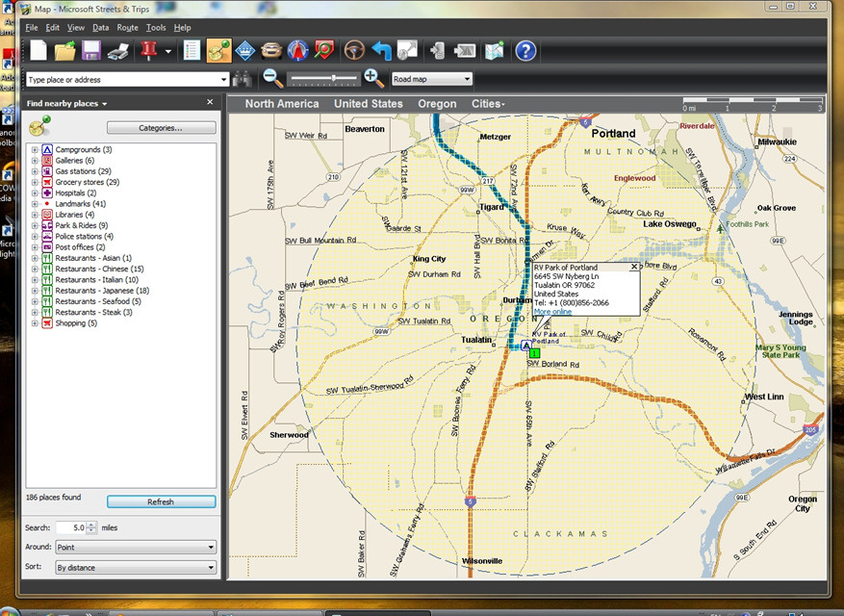Open the Tools menu
The height and width of the screenshot is (616, 844).
[x=156, y=28]
